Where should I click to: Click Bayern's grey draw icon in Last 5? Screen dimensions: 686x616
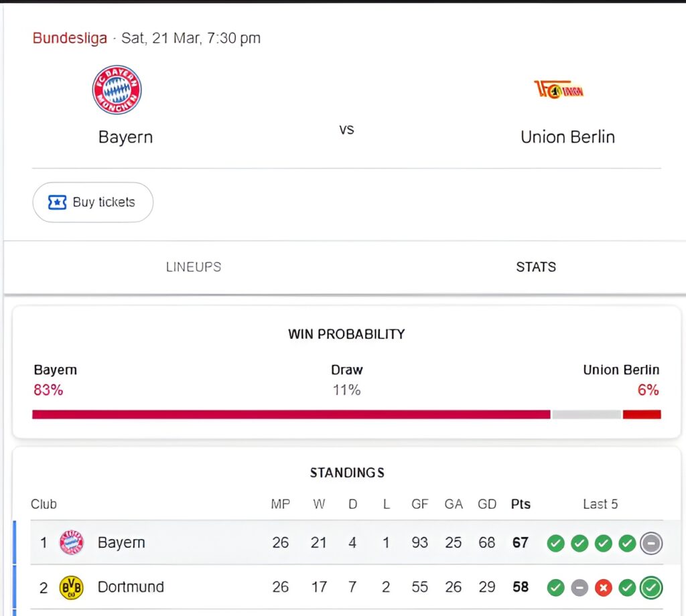click(650, 544)
